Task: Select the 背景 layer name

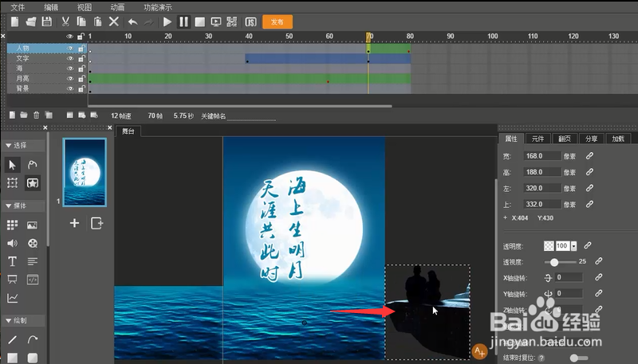Action: [x=22, y=88]
